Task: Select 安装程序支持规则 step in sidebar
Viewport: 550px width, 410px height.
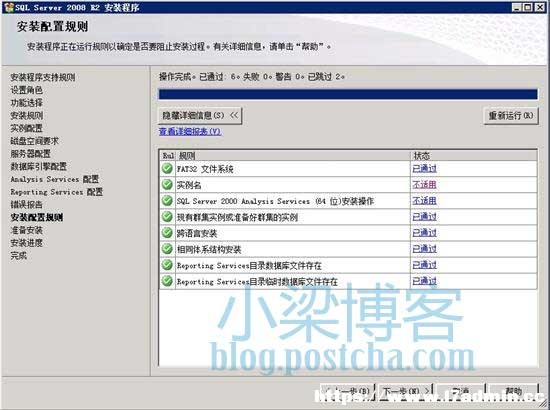Action: tap(42, 77)
